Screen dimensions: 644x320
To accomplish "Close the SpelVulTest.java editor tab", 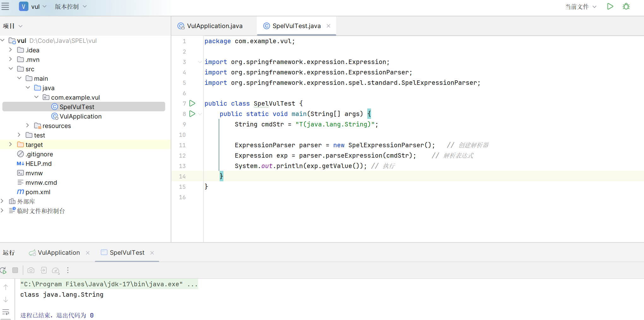I will pos(328,26).
